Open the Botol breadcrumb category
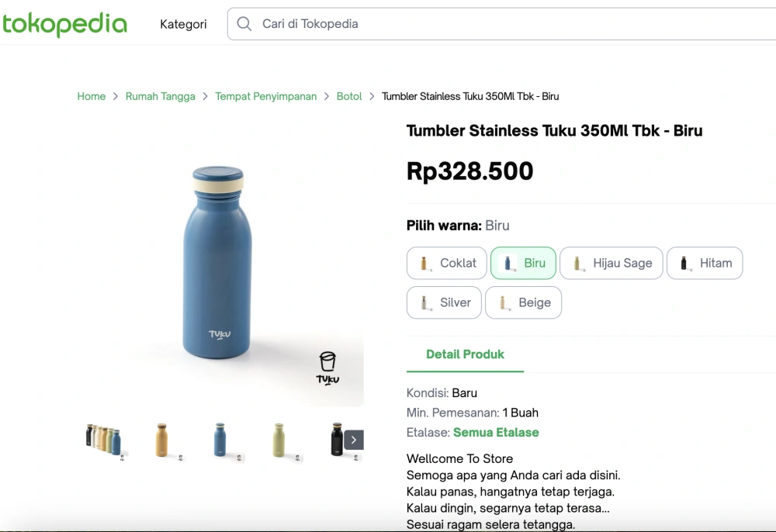The image size is (776, 532). tap(349, 96)
